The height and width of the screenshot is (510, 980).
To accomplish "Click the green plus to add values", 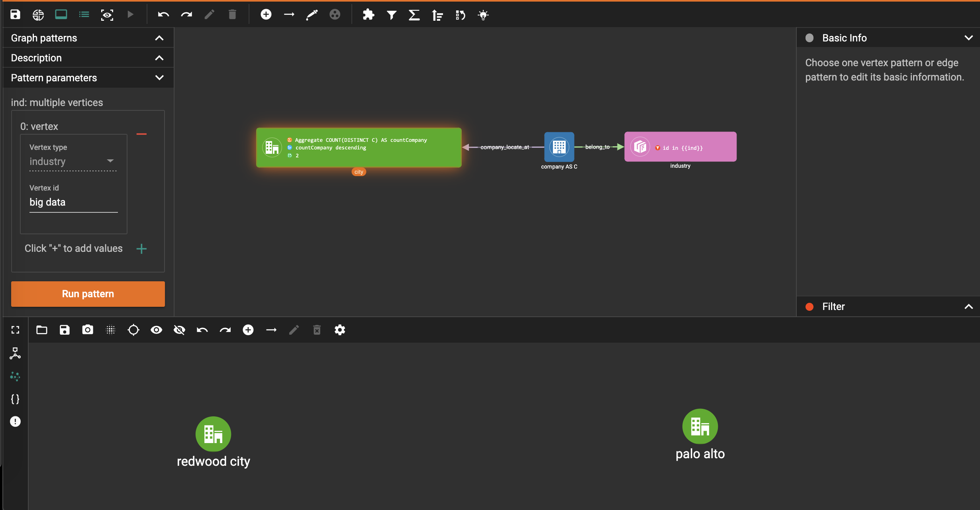I will 141,249.
